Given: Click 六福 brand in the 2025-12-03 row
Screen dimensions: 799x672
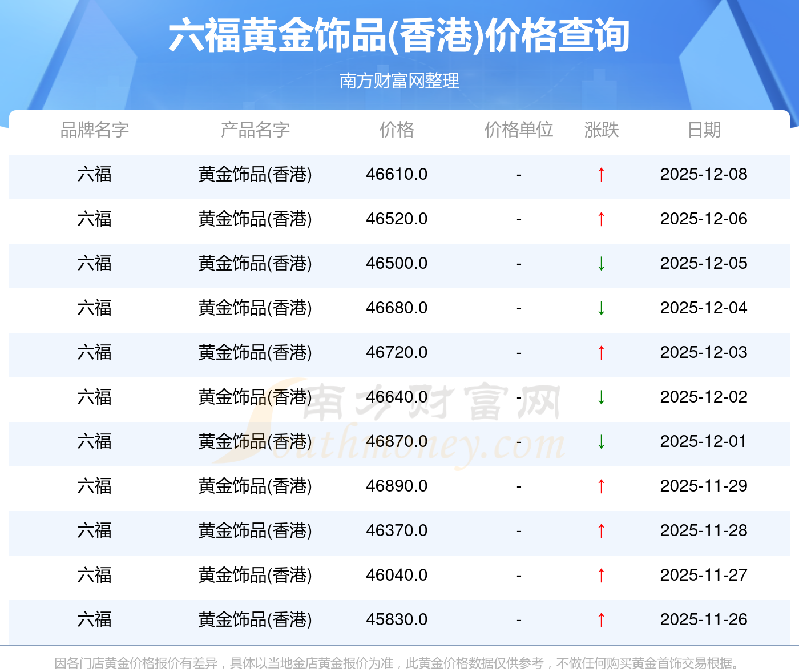Looking at the screenshot, I should tap(95, 352).
